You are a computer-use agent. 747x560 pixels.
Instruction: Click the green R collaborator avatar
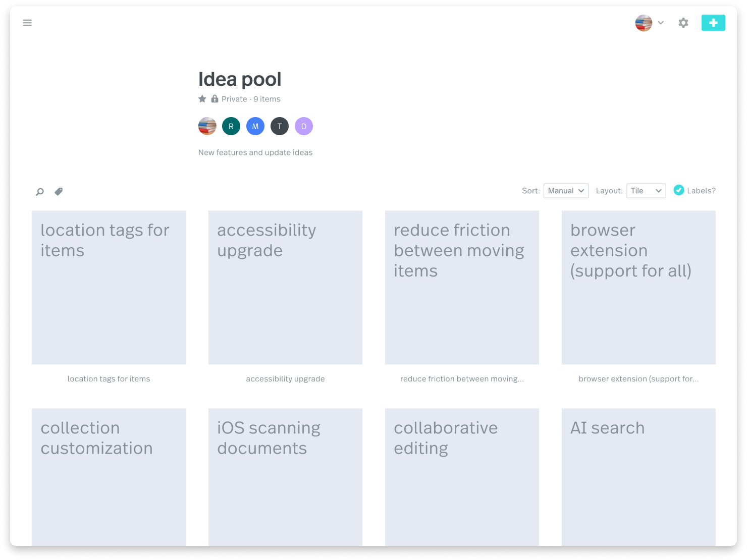coord(231,126)
